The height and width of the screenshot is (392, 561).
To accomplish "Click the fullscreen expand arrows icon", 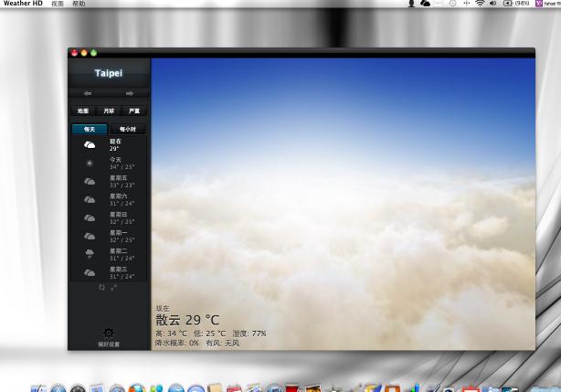I will [114, 287].
